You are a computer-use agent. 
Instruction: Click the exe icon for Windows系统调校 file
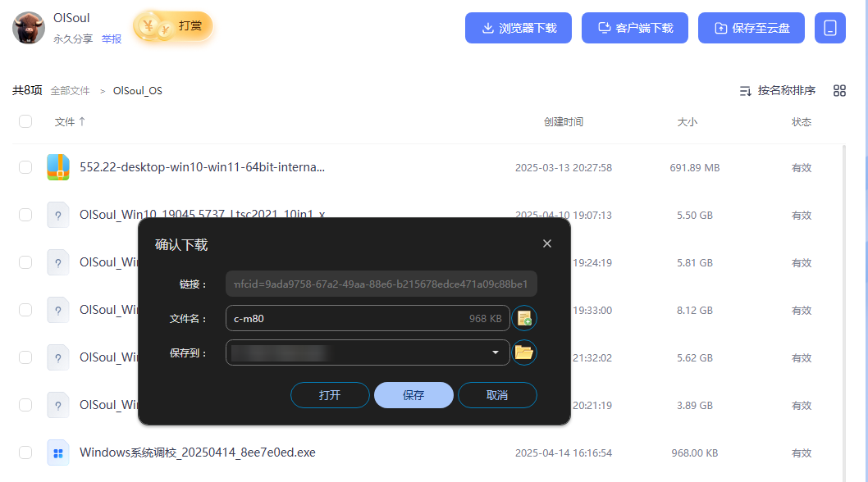pyautogui.click(x=58, y=452)
